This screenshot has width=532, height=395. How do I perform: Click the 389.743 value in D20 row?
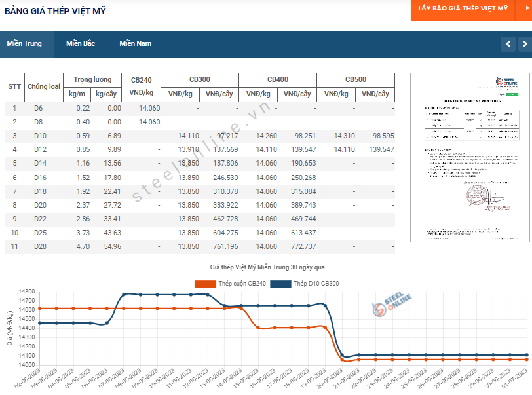click(303, 205)
